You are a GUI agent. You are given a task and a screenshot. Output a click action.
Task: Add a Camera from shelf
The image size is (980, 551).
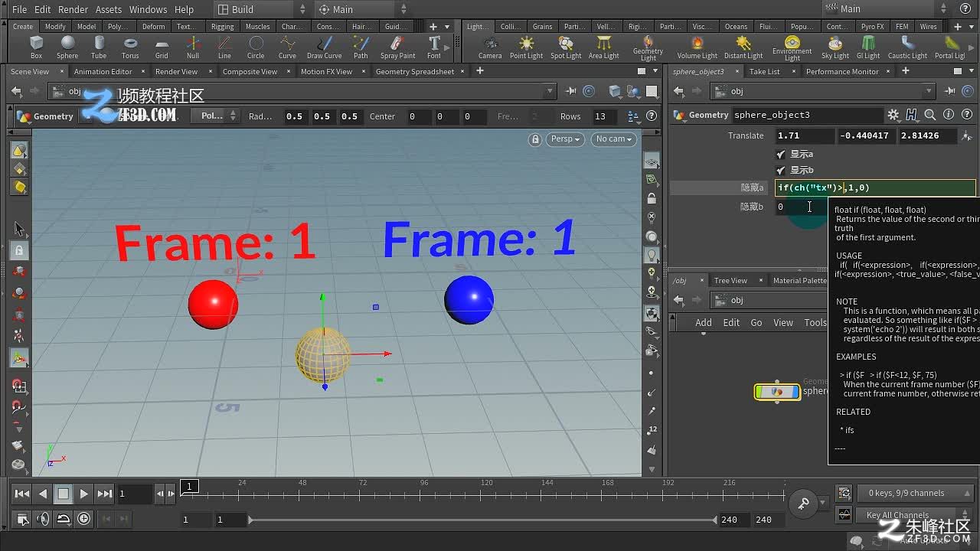[490, 47]
